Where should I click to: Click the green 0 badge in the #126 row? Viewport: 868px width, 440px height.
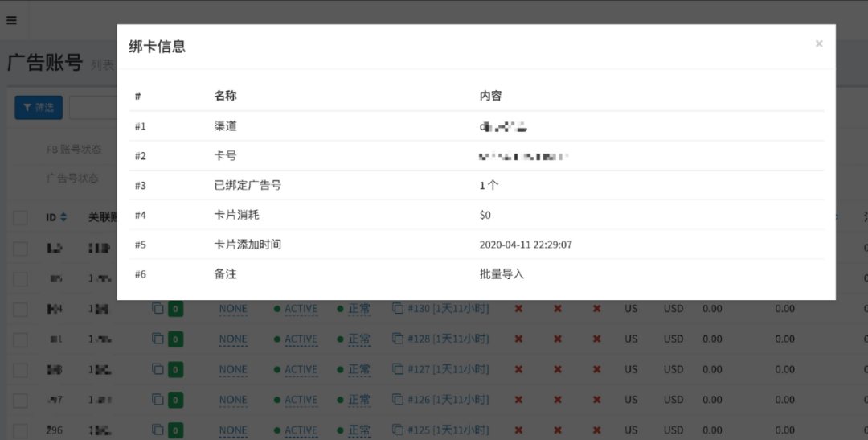coord(175,400)
